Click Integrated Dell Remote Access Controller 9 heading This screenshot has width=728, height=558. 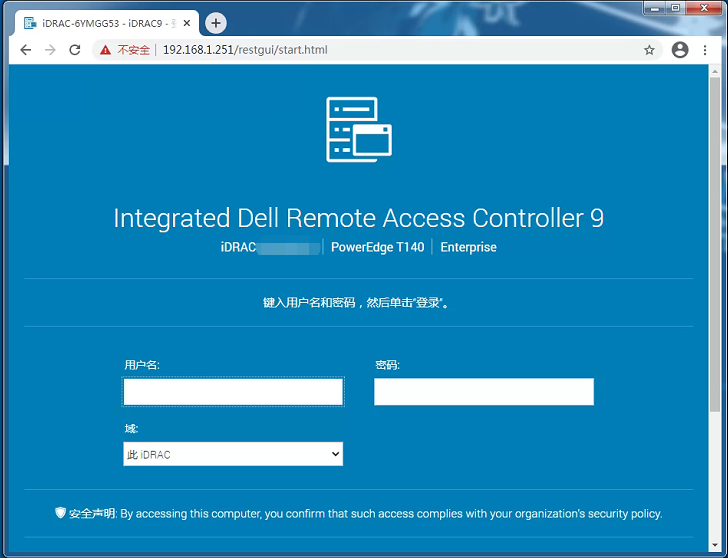pyautogui.click(x=359, y=218)
